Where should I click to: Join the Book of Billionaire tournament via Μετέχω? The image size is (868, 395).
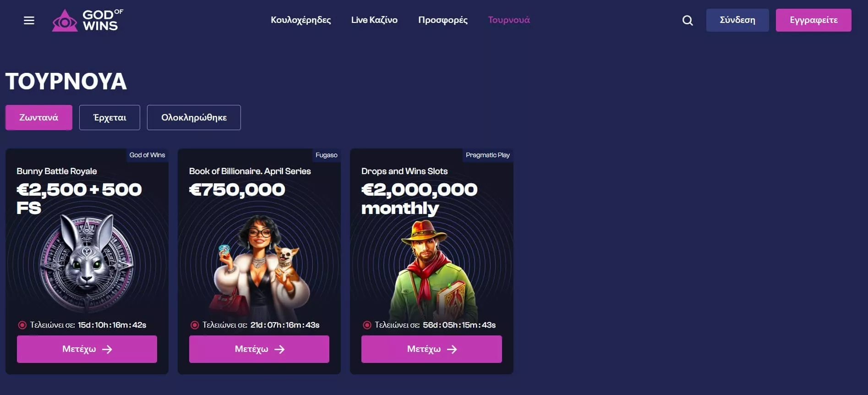click(259, 349)
